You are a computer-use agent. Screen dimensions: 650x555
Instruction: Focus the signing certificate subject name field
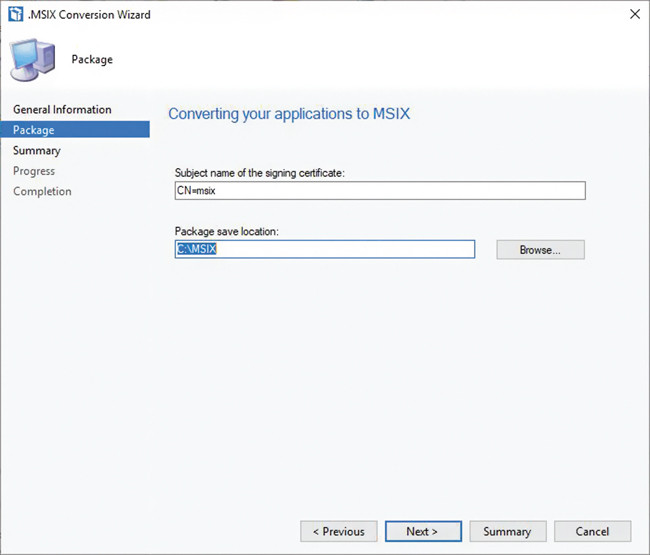point(378,191)
